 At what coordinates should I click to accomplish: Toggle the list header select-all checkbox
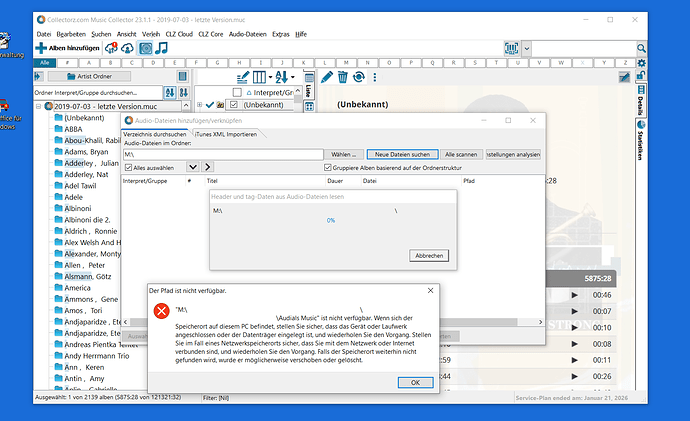237,92
